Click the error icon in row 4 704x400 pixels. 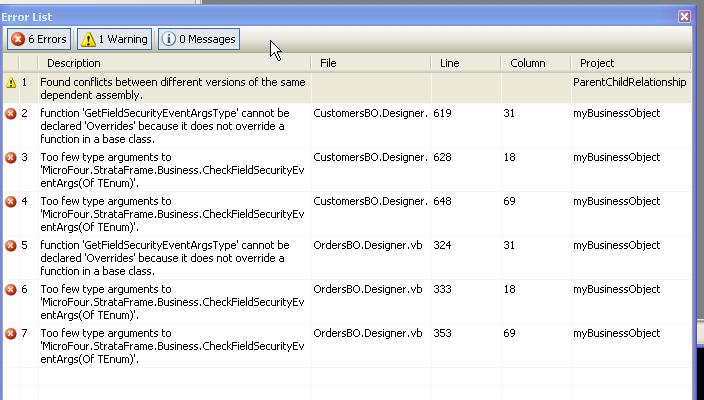pyautogui.click(x=11, y=202)
